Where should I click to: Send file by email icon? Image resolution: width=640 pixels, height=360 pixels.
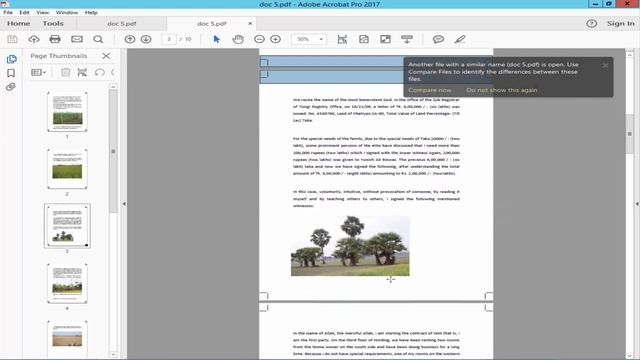pos(77,39)
